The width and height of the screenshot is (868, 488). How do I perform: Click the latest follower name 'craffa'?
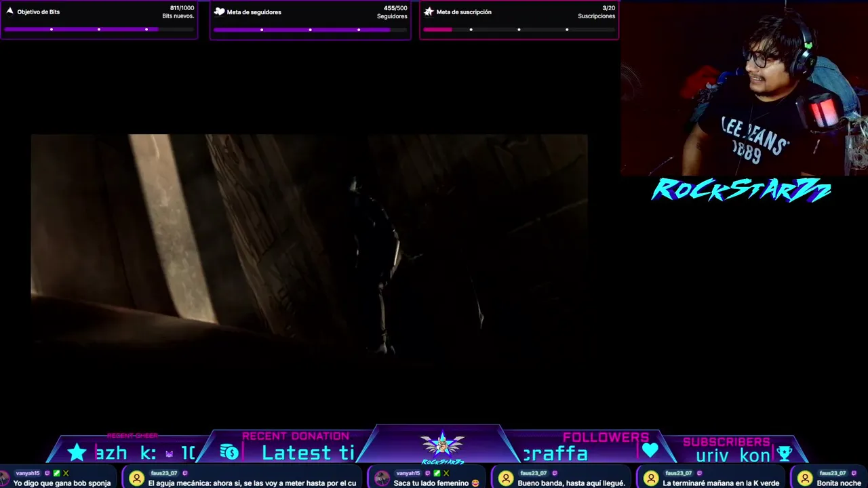555,453
